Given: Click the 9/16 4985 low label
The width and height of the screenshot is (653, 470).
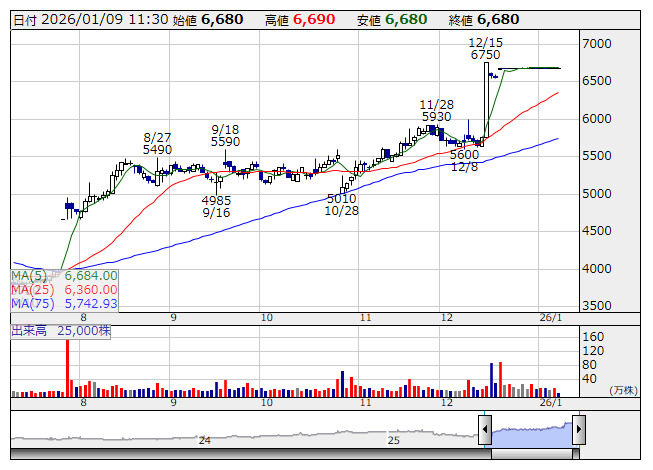Looking at the screenshot, I should 216,206.
